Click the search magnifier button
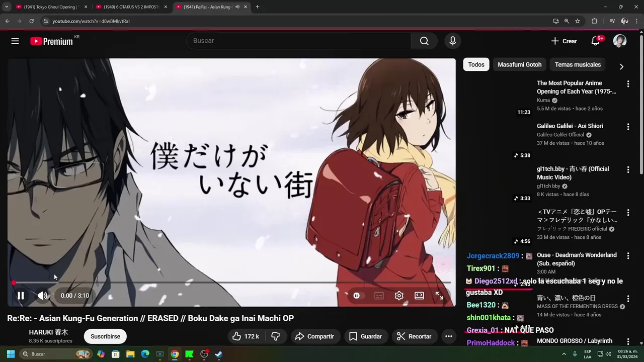Viewport: 644px width, 362px height. click(424, 41)
